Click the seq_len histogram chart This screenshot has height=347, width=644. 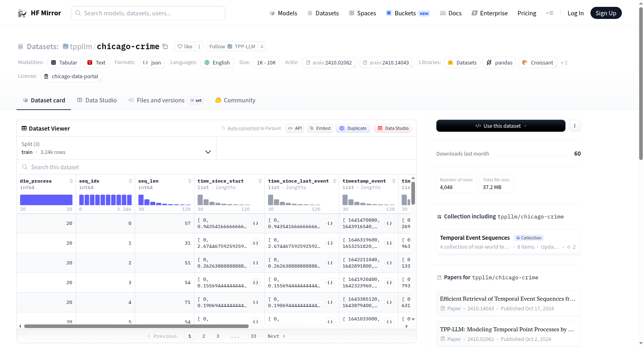165,200
